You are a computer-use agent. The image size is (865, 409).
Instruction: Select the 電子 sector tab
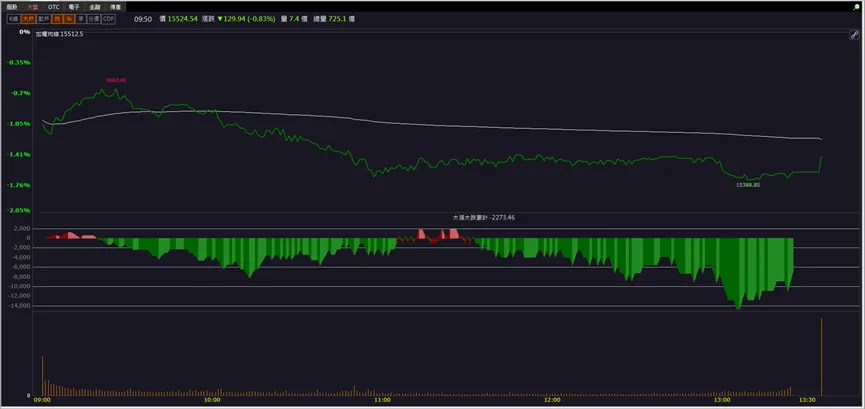click(x=74, y=7)
